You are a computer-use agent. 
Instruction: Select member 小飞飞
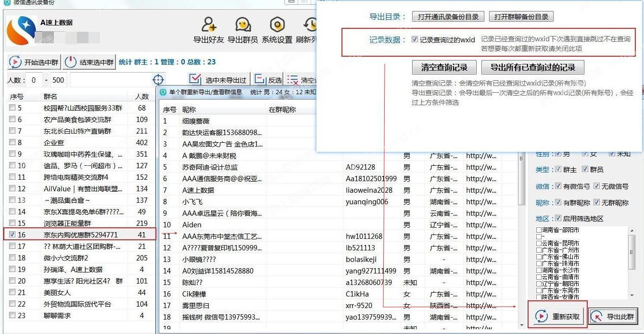[192, 202]
